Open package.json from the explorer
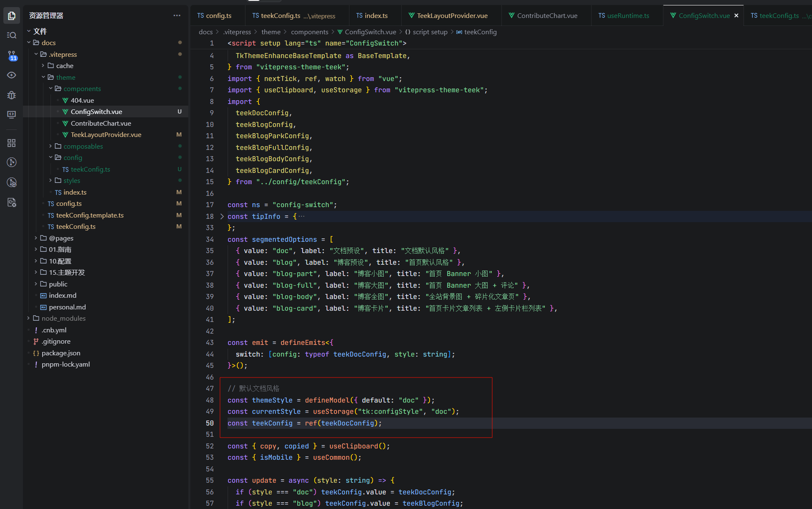The height and width of the screenshot is (509, 812). coord(61,353)
